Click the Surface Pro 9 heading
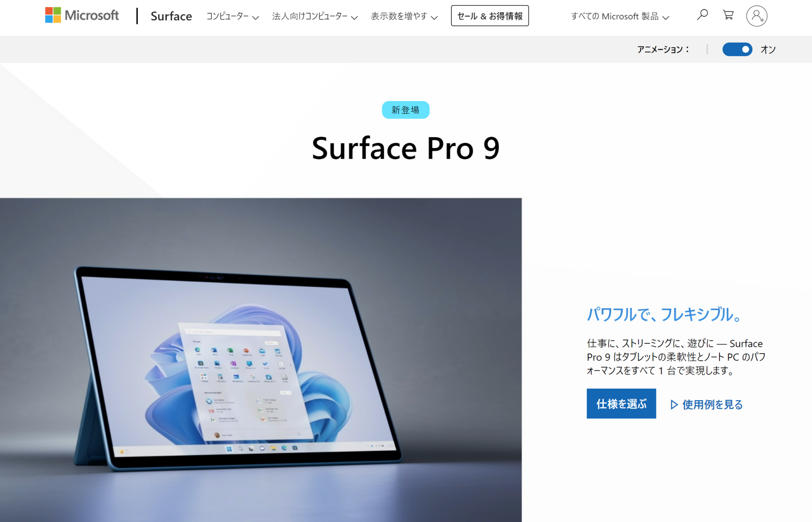Viewport: 812px width, 522px height. 406,148
